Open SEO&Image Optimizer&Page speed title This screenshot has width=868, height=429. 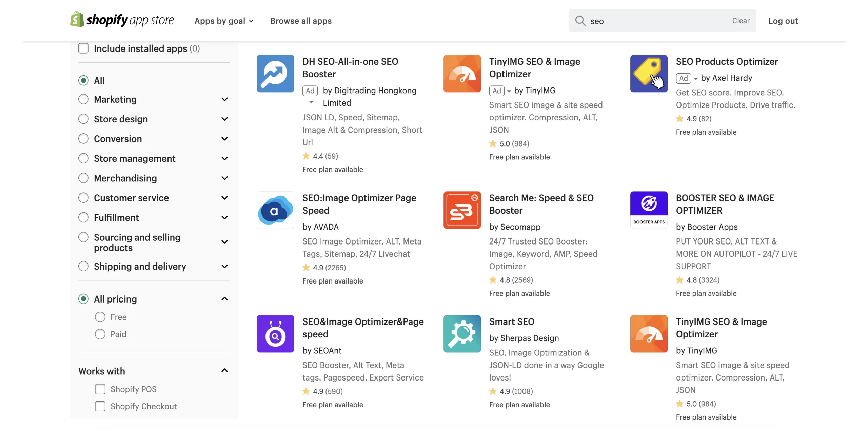[363, 328]
